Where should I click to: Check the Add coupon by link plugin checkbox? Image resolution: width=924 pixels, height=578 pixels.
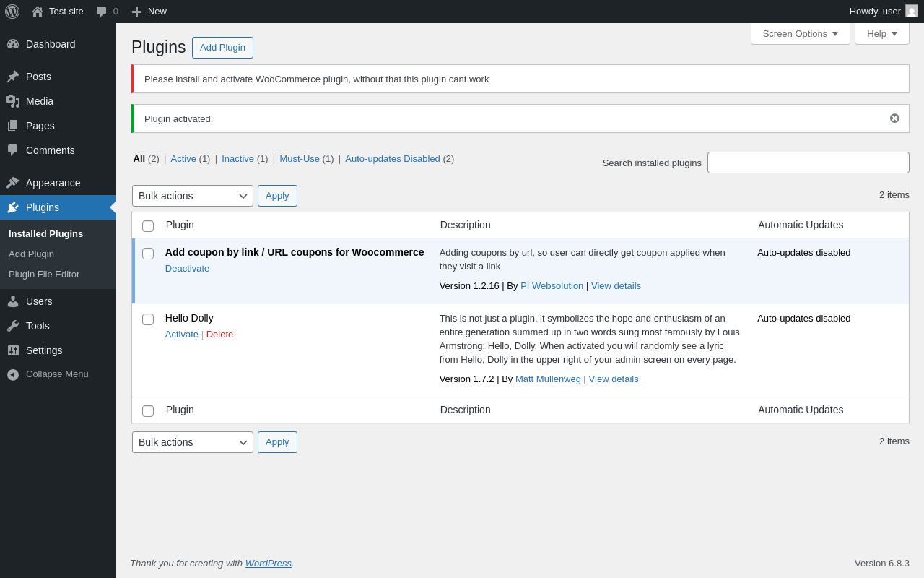pos(148,254)
